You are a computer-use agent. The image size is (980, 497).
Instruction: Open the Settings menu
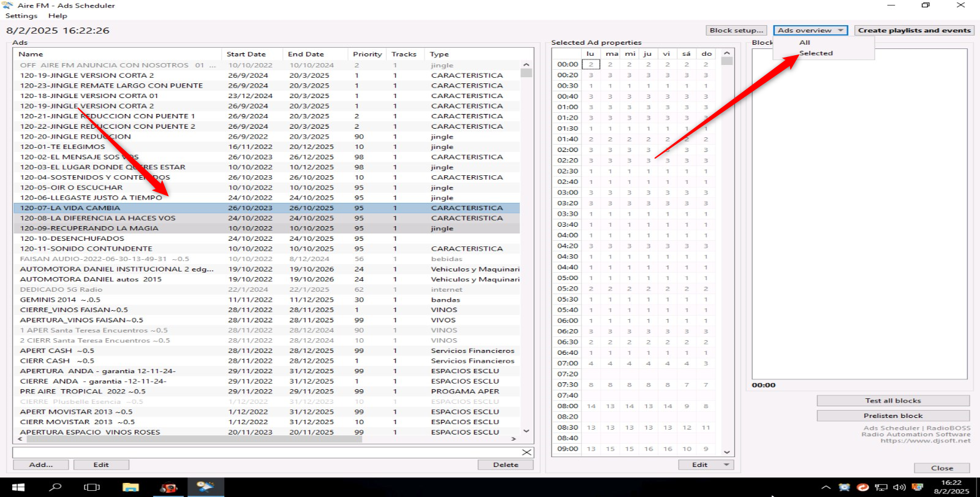(x=21, y=16)
